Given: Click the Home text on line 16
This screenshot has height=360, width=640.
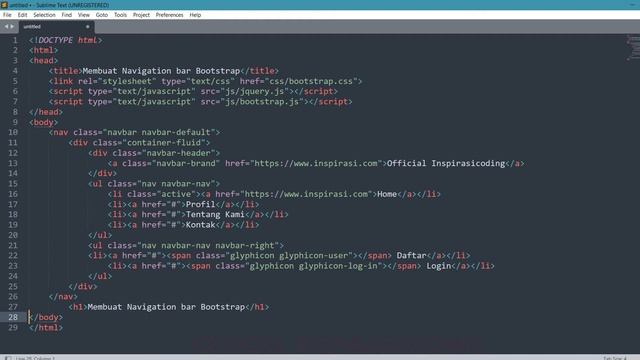Looking at the screenshot, I should coord(387,194).
